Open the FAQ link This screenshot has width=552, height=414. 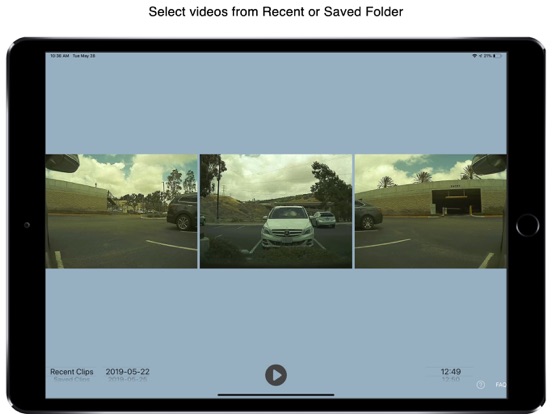coord(501,385)
